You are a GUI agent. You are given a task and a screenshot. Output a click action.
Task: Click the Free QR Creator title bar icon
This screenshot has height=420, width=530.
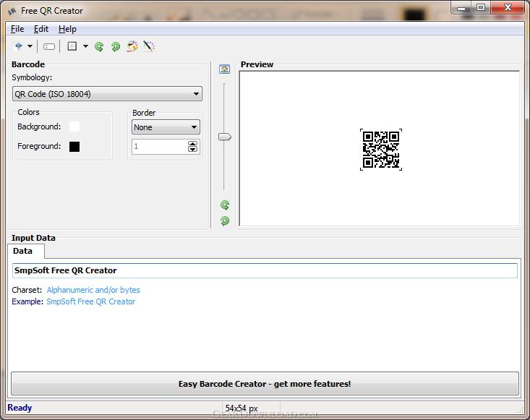12,11
